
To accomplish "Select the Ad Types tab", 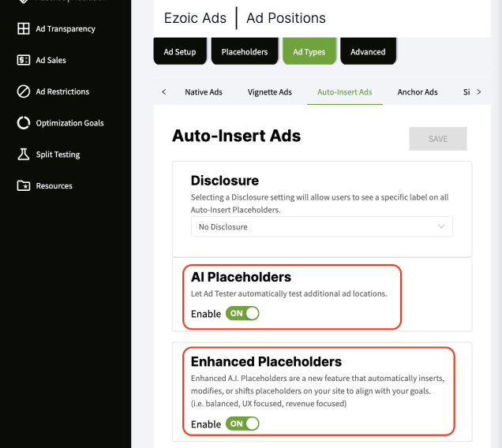I will click(x=309, y=52).
